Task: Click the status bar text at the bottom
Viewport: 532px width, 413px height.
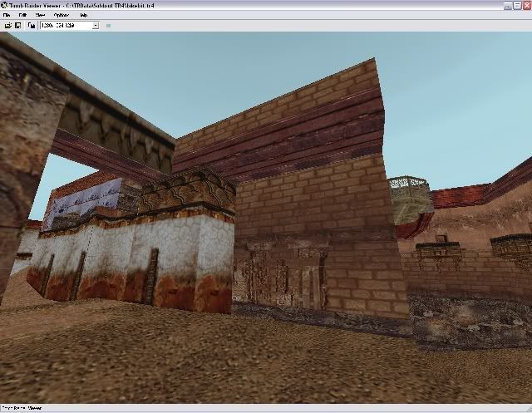Action: tap(22, 408)
